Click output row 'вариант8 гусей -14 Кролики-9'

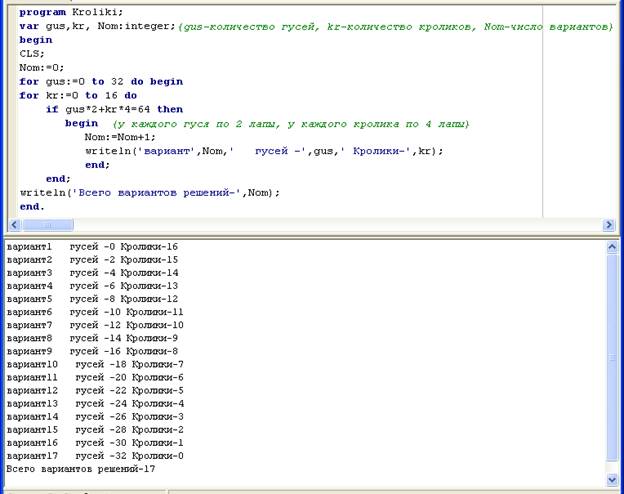tap(92, 338)
